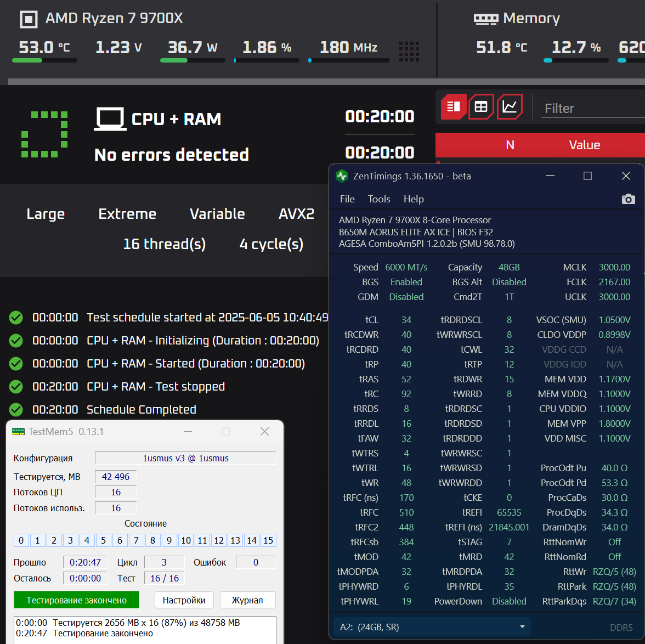This screenshot has width=645, height=644.
Task: Click the laptop icon beside CPU + RAM
Action: [x=110, y=119]
